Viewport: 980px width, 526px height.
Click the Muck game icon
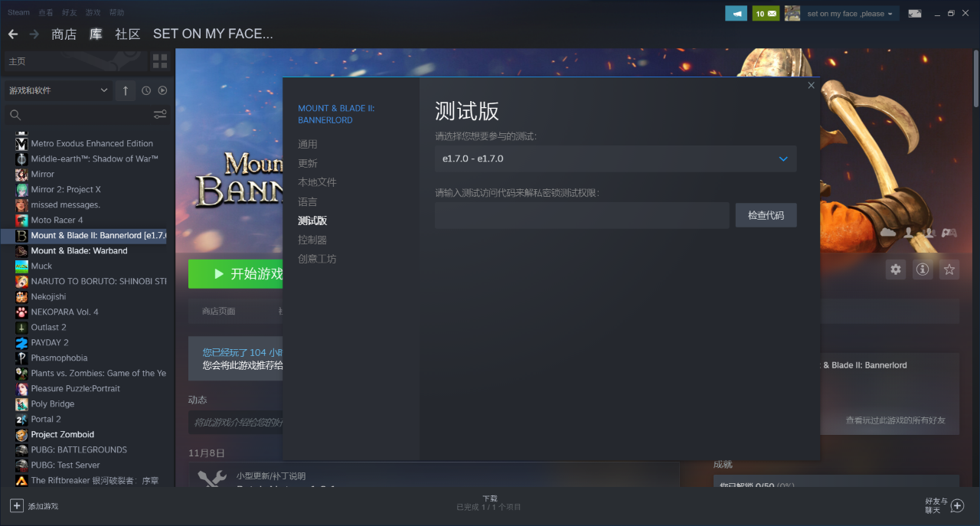point(21,266)
